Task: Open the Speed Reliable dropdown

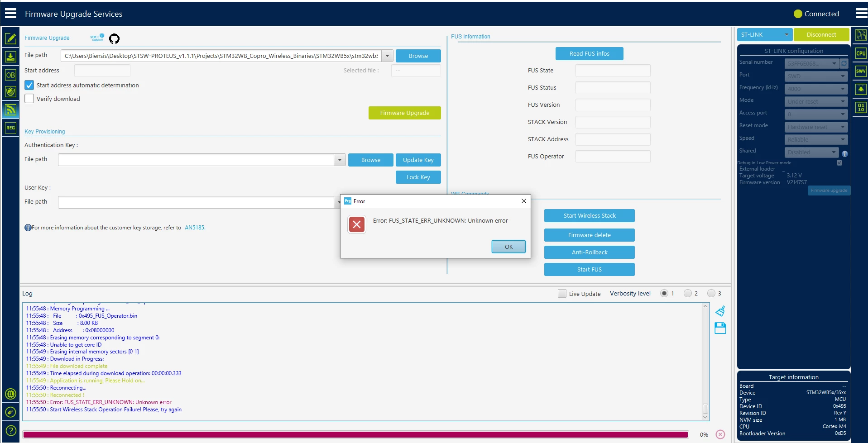Action: tap(816, 140)
